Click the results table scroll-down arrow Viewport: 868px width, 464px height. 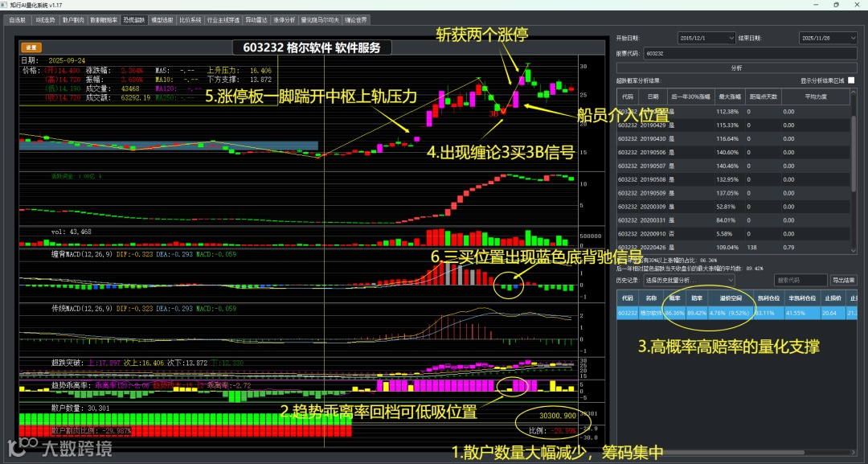[x=854, y=250]
